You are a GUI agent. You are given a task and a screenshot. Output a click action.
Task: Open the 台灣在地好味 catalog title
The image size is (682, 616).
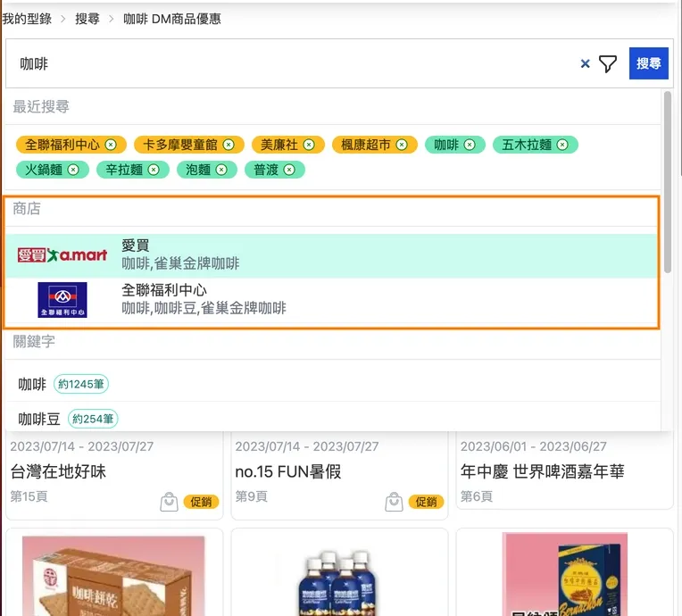[58, 471]
